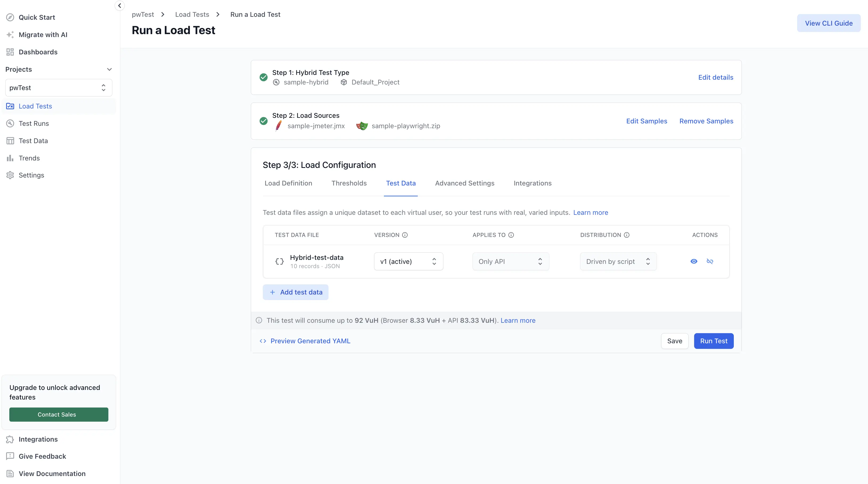Unlink the Hybrid-test-data file

pyautogui.click(x=710, y=261)
